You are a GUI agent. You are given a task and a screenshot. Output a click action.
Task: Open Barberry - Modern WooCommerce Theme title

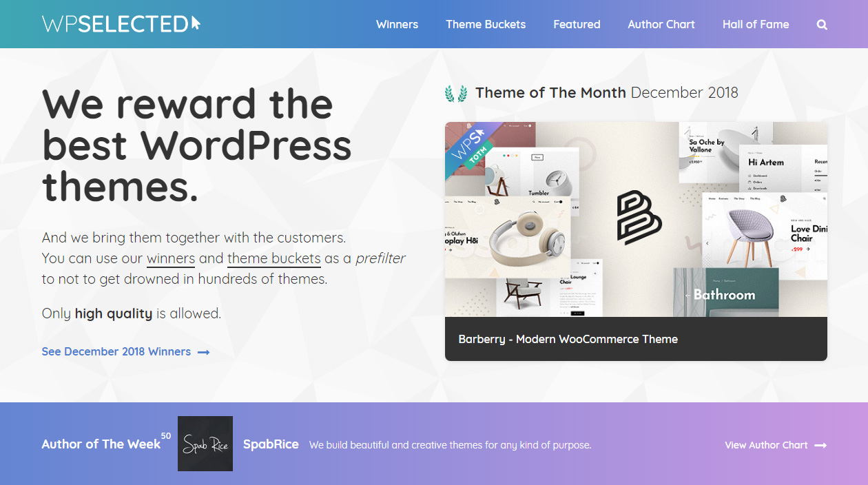568,339
